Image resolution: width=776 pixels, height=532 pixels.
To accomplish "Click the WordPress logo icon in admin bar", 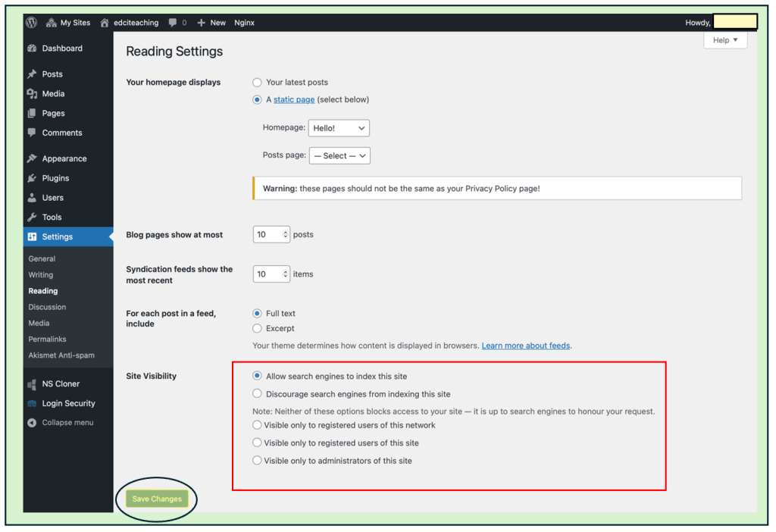I will point(32,23).
